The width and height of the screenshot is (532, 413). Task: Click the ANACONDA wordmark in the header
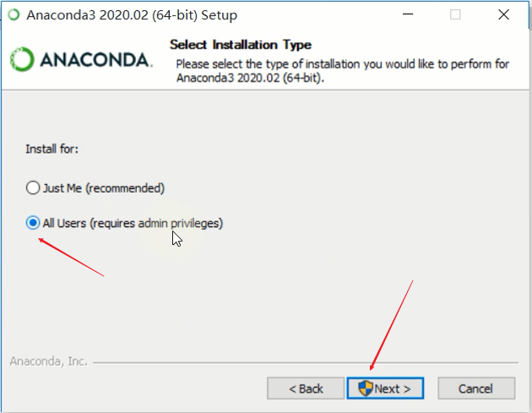[x=96, y=60]
